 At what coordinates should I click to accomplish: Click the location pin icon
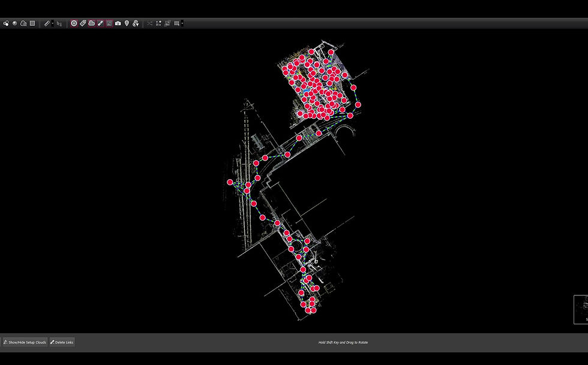pyautogui.click(x=127, y=23)
